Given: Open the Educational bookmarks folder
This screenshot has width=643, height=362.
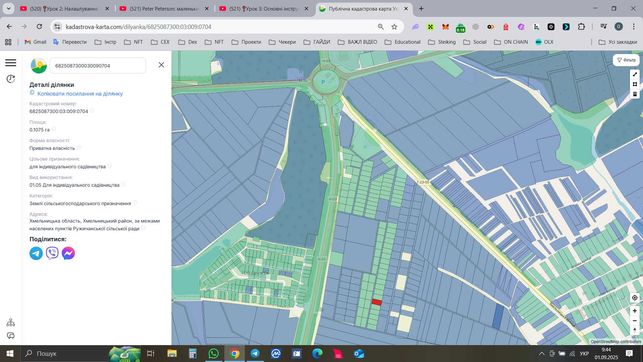Looking at the screenshot, I should 402,42.
